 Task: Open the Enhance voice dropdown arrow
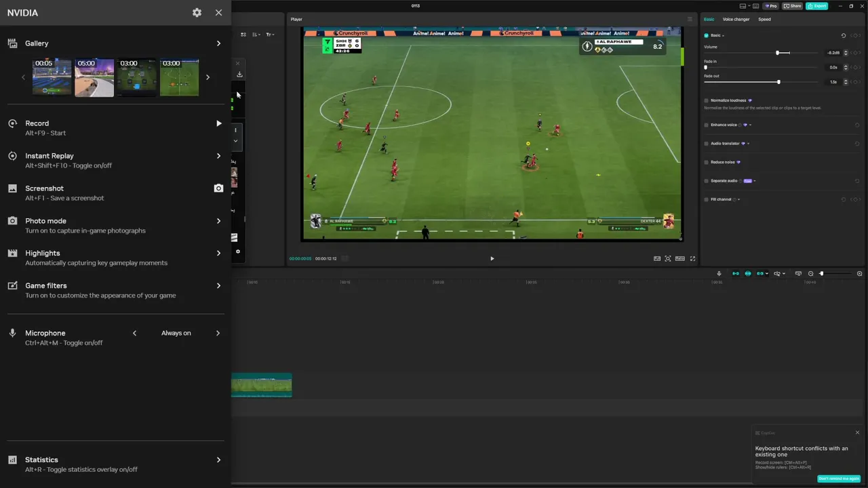(750, 125)
